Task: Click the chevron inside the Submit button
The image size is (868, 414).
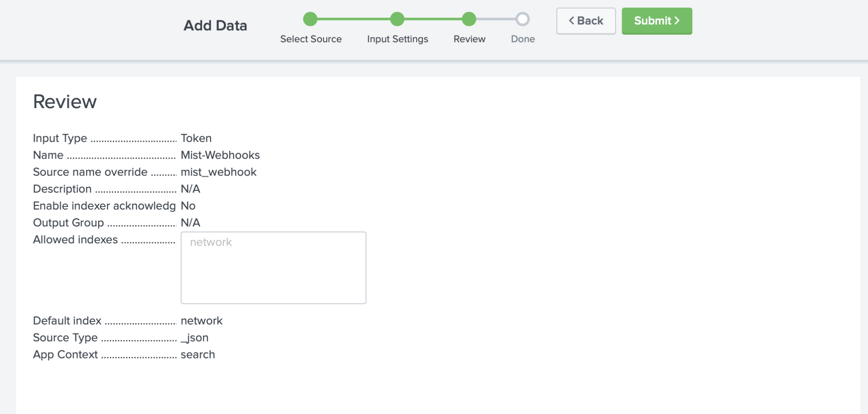Action: [677, 20]
